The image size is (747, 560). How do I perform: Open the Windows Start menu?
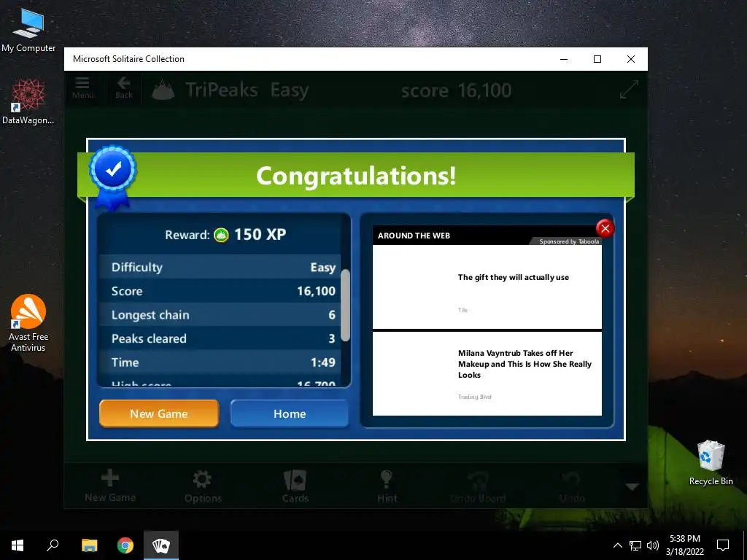coord(18,545)
